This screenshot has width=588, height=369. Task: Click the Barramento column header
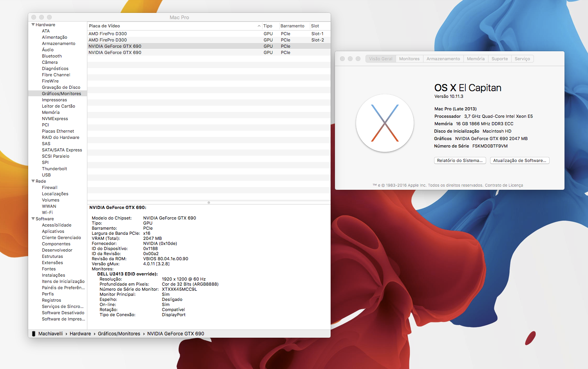294,26
